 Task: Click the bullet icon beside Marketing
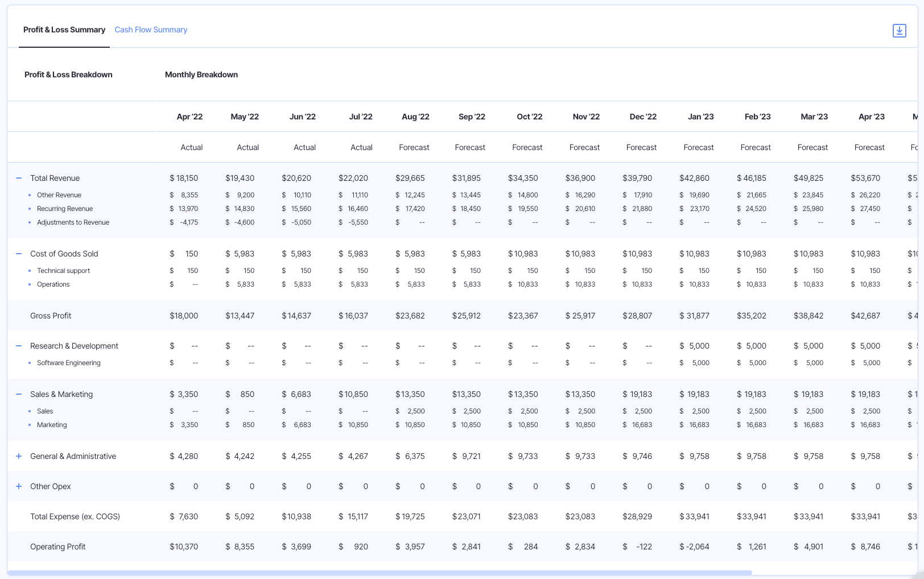point(30,424)
